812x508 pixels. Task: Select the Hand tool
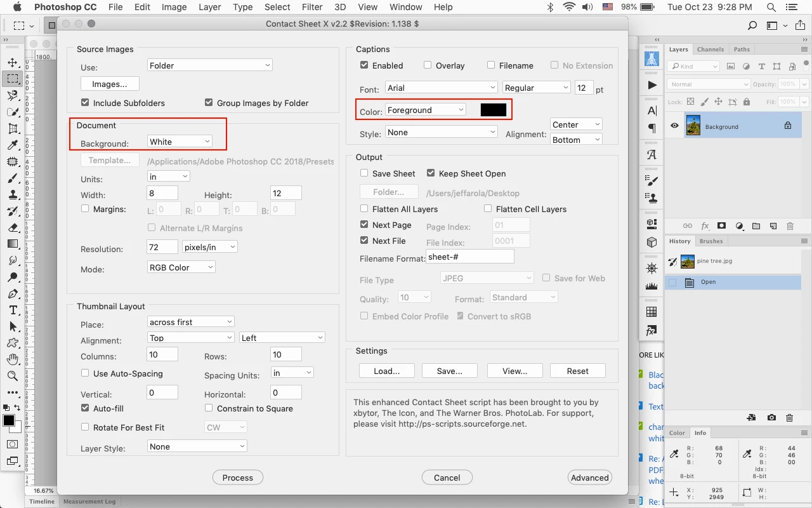pos(12,359)
